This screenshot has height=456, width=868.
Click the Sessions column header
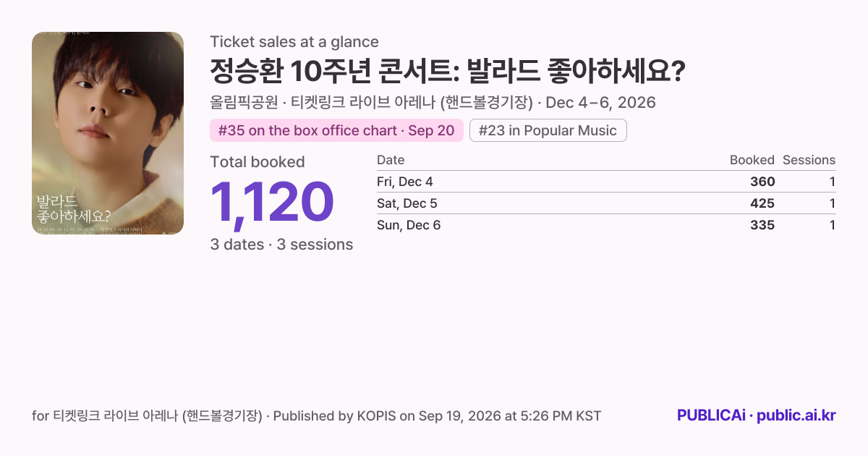click(x=809, y=160)
